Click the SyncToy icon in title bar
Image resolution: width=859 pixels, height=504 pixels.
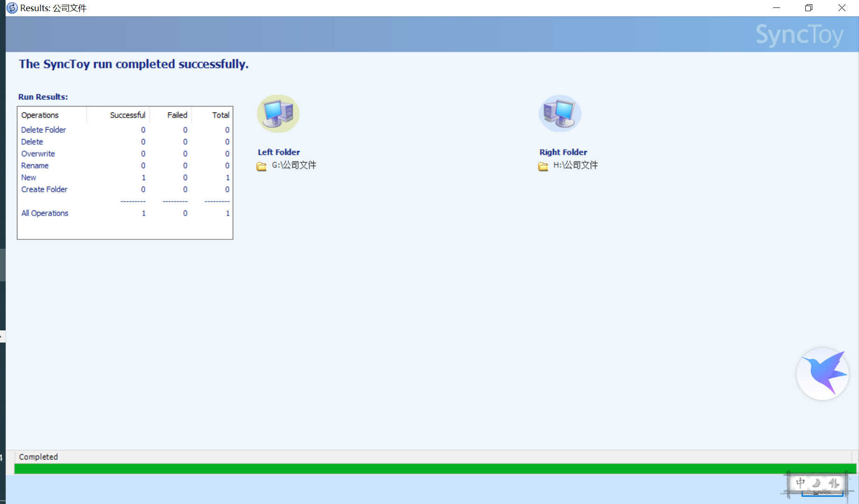[12, 8]
